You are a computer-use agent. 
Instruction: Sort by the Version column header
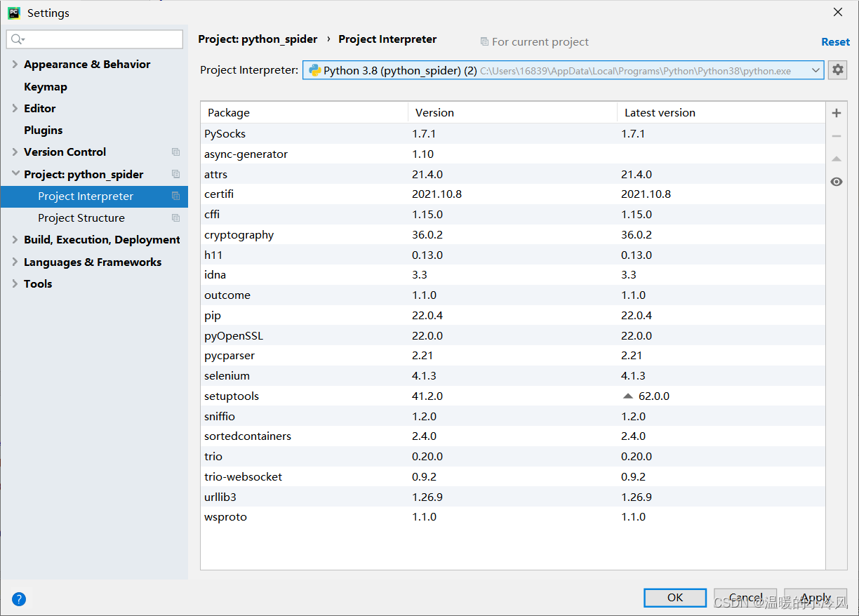click(x=512, y=113)
